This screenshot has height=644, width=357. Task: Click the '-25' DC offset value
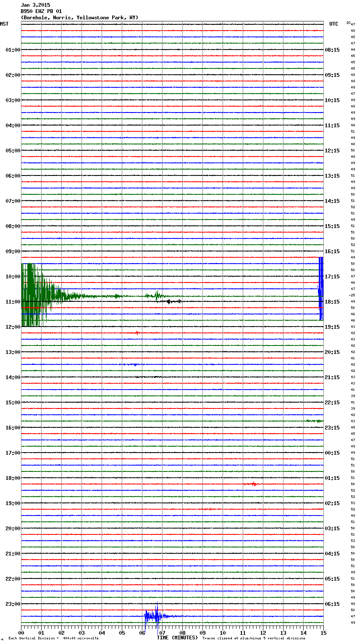pyautogui.click(x=352, y=295)
